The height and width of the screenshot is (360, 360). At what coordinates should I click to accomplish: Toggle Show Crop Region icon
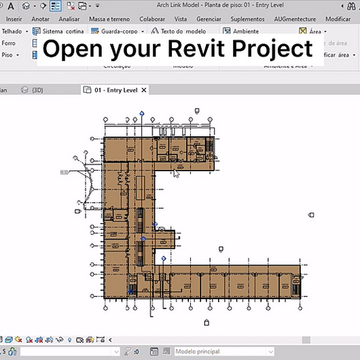pyautogui.click(x=49, y=340)
